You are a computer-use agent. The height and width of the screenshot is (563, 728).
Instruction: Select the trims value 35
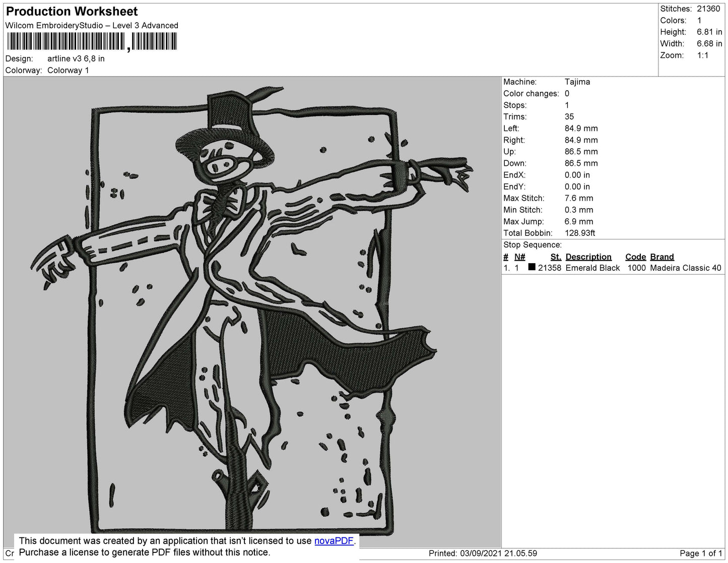click(x=569, y=116)
